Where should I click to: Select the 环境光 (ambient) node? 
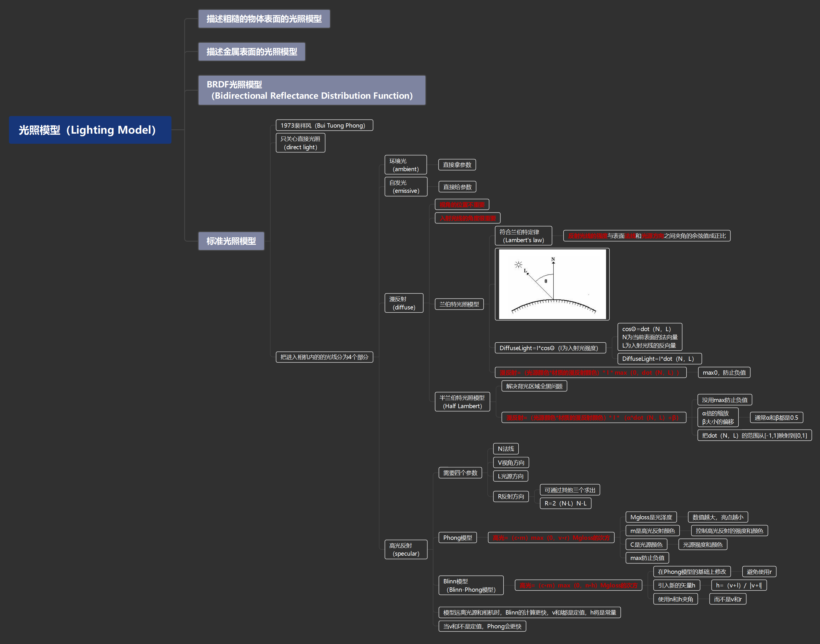point(406,165)
